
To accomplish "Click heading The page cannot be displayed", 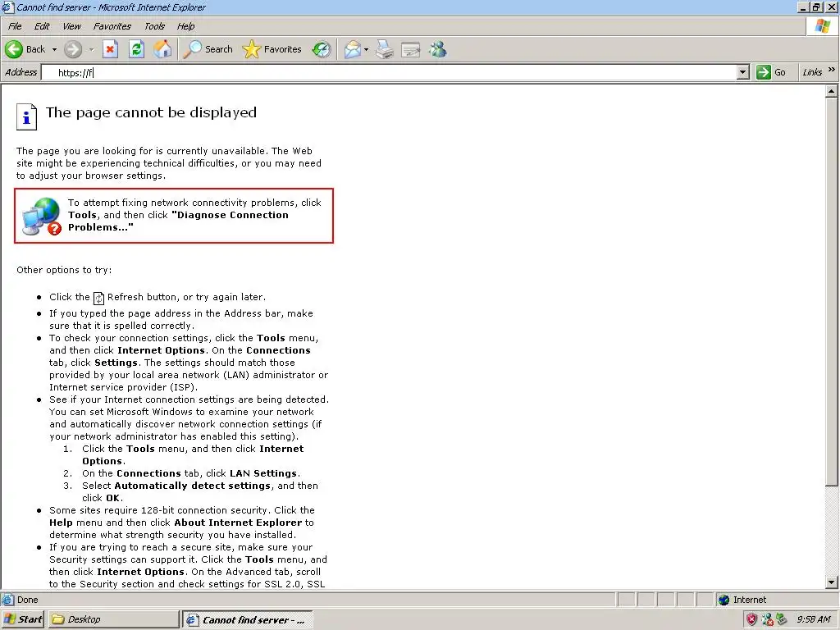I will point(151,112).
